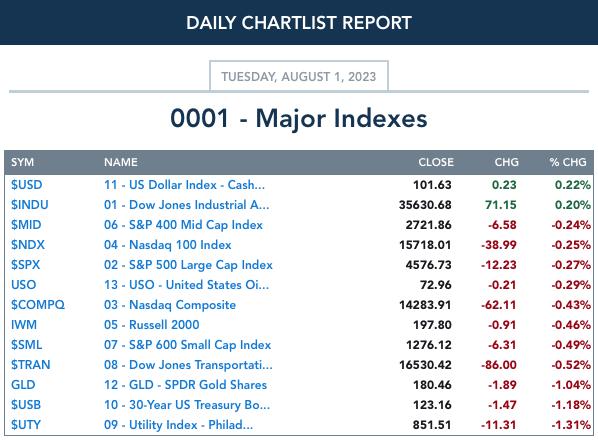Sort table by CHG column header
Screen dimensions: 598x440
(x=506, y=162)
